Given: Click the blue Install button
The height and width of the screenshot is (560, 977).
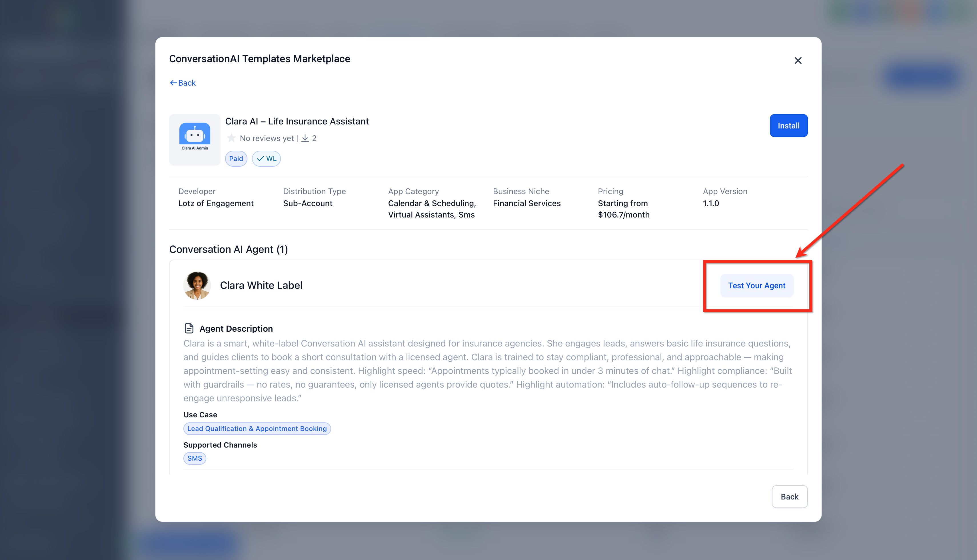Looking at the screenshot, I should (x=788, y=125).
